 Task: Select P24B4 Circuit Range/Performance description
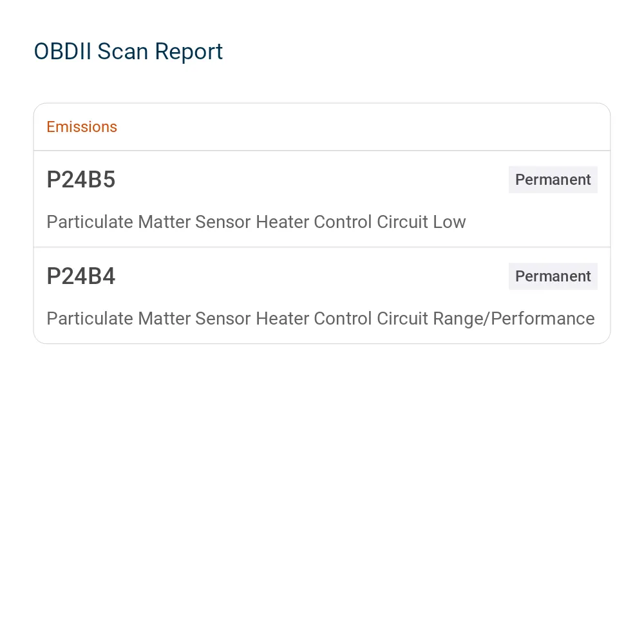pyautogui.click(x=321, y=319)
